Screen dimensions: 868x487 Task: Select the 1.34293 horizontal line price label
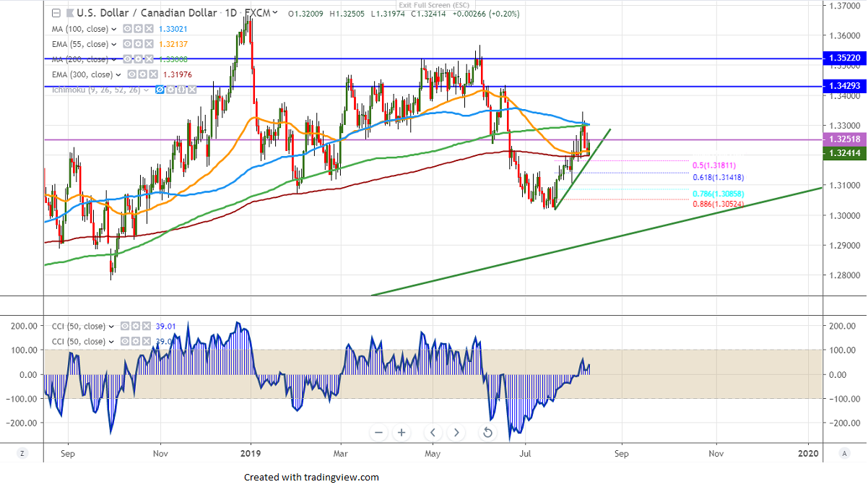click(x=844, y=87)
